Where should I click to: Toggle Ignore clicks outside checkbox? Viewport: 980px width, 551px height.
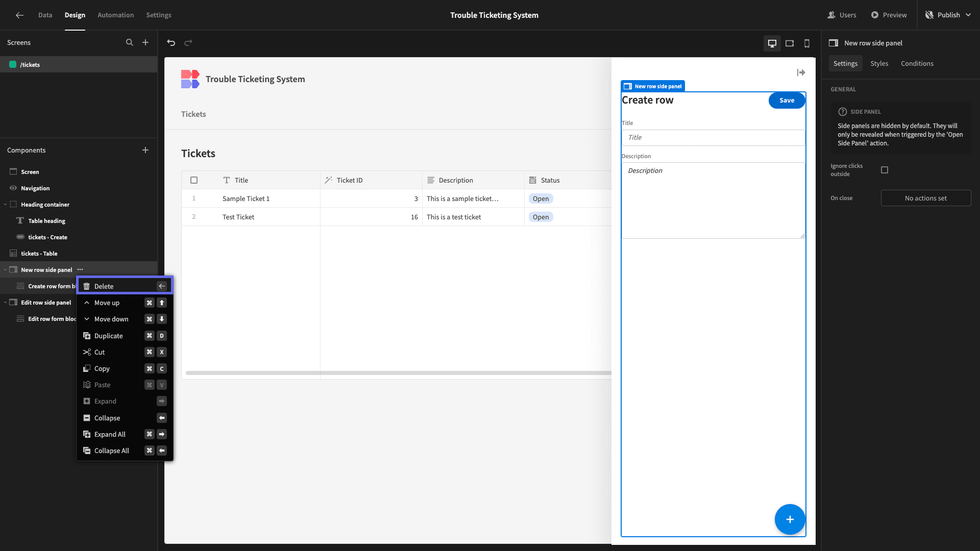click(885, 170)
